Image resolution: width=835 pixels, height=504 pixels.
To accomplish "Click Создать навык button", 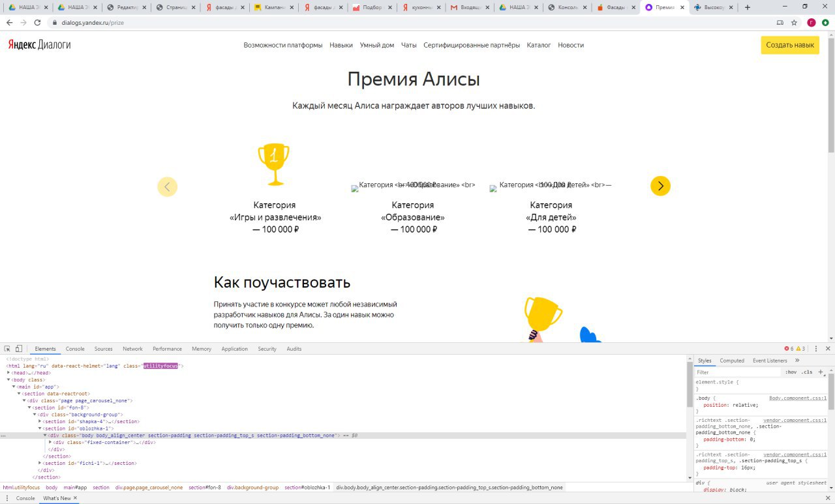I will click(790, 45).
